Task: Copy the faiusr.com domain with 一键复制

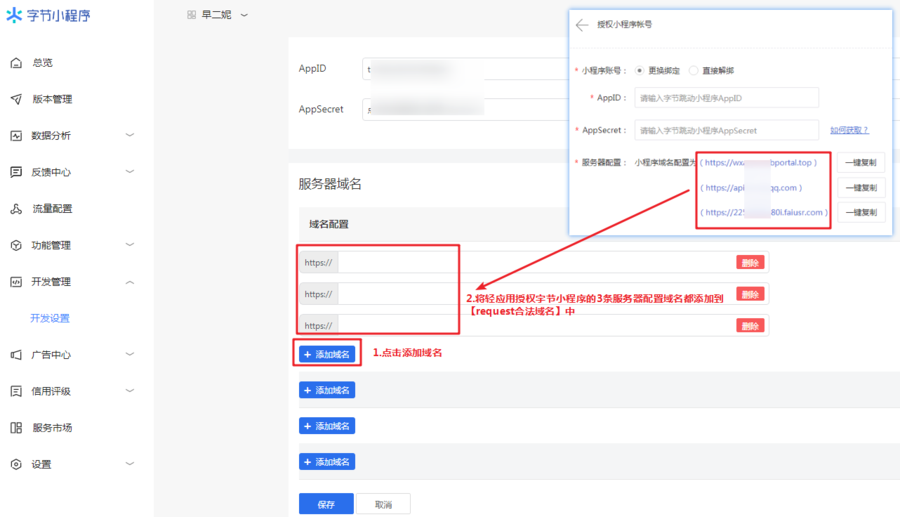Action: click(860, 212)
